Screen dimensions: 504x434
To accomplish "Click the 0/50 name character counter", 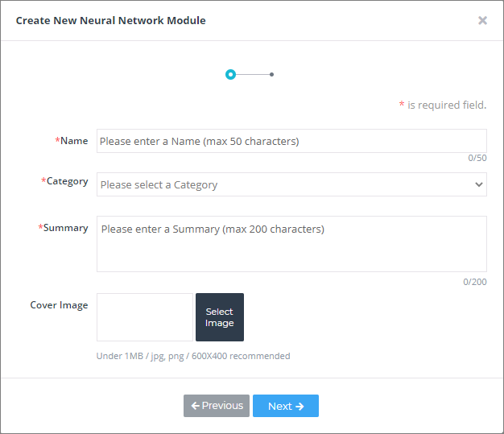I will pos(477,158).
